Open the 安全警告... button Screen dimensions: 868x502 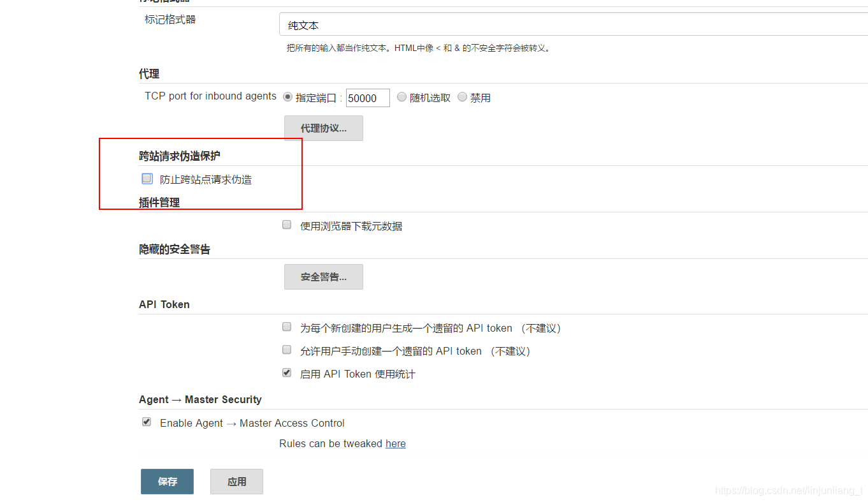(x=324, y=277)
